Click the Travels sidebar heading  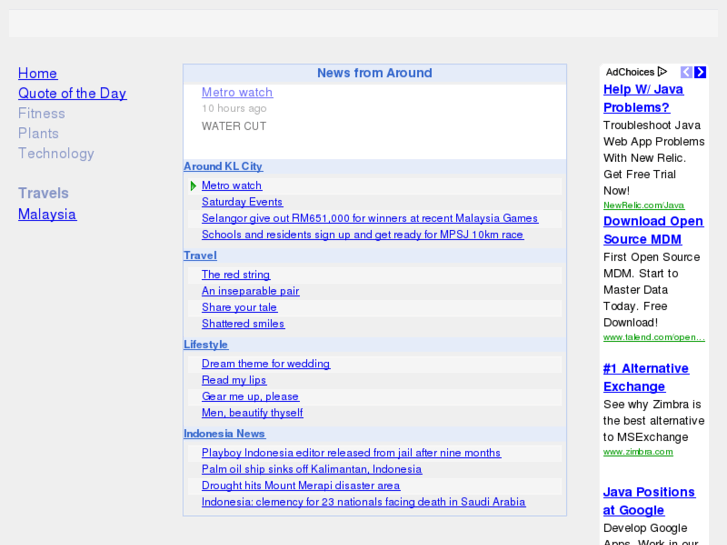click(x=44, y=193)
